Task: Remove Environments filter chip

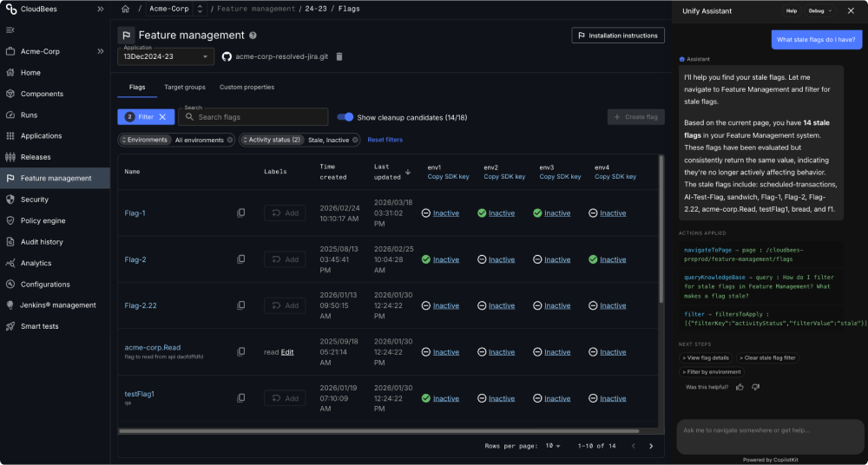Action: point(230,140)
